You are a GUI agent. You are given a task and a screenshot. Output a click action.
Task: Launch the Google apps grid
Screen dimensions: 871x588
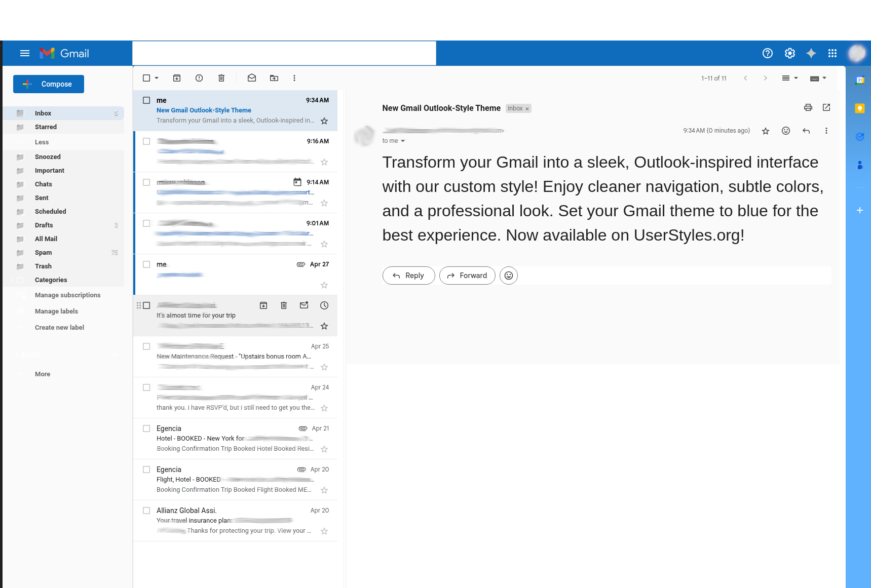point(832,53)
